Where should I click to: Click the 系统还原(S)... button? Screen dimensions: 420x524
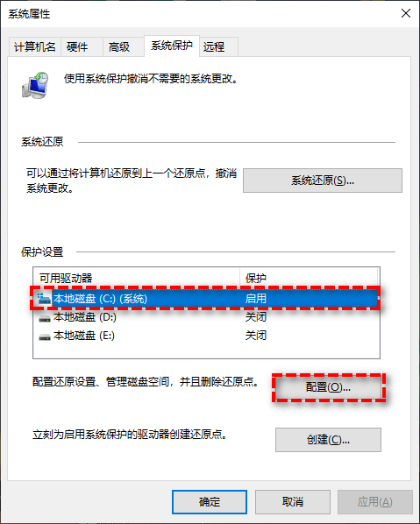coord(323,181)
